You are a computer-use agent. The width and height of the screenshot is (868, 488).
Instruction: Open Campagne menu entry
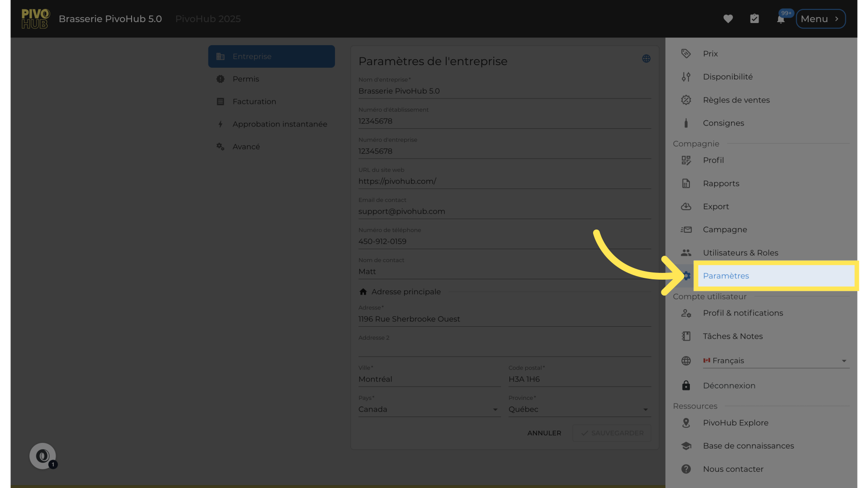tap(761, 230)
